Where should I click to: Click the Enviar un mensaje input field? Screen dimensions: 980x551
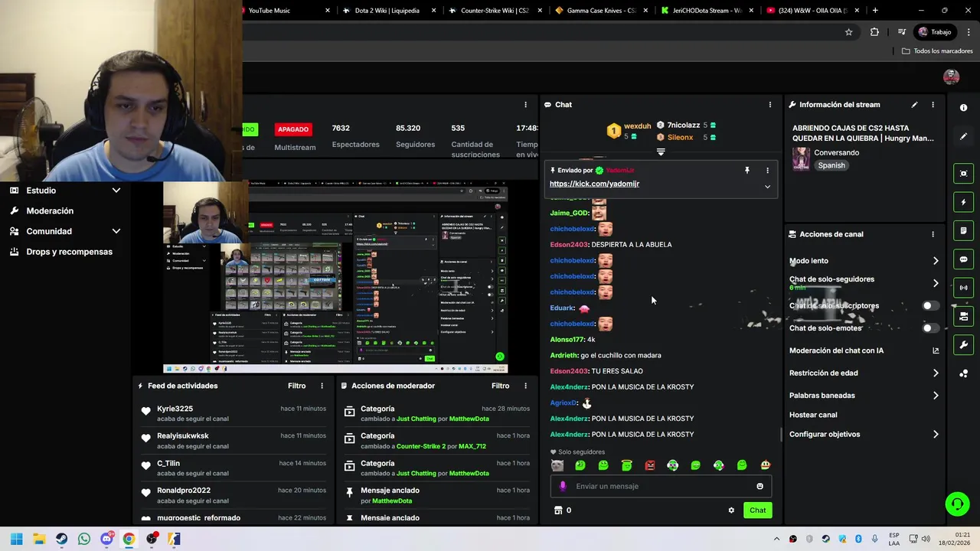(661, 486)
